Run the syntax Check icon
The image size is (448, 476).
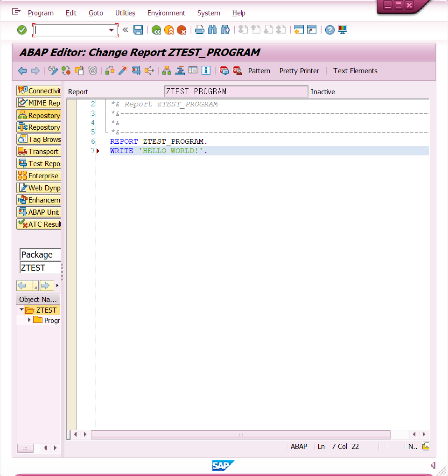point(110,70)
